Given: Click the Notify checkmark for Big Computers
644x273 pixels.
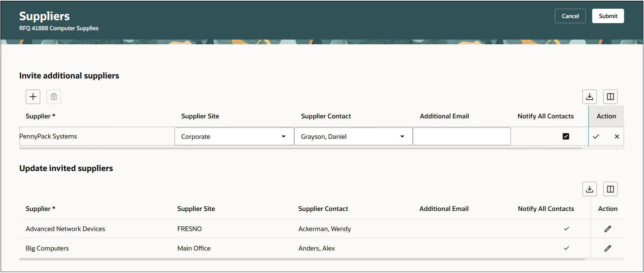Looking at the screenshot, I should coord(566,248).
